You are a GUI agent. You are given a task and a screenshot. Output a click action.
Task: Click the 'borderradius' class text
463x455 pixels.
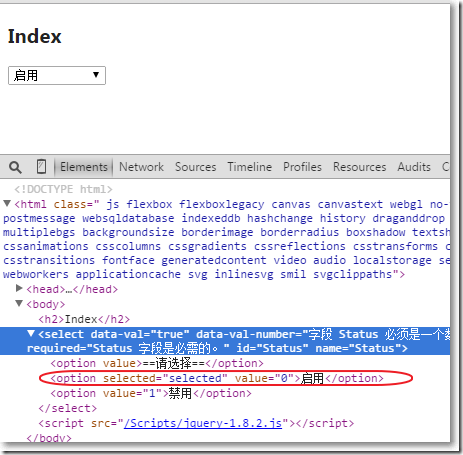point(300,232)
